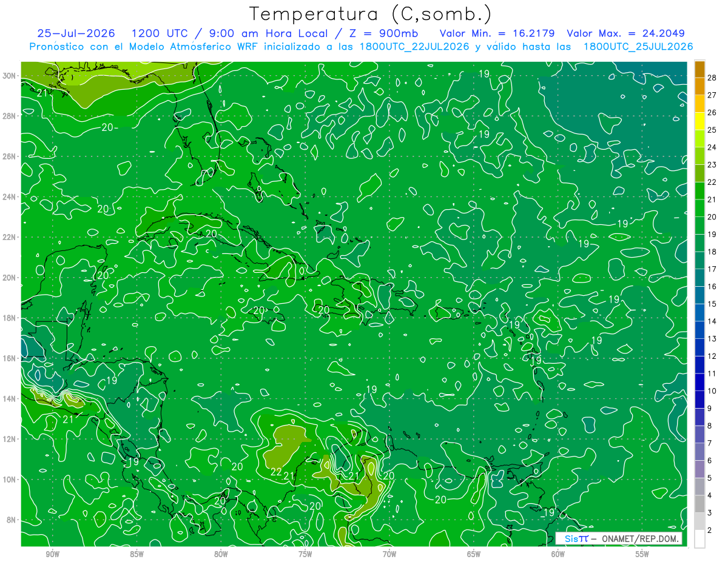The image size is (728, 562).
Task: Click legend value '14'
Action: (x=712, y=321)
